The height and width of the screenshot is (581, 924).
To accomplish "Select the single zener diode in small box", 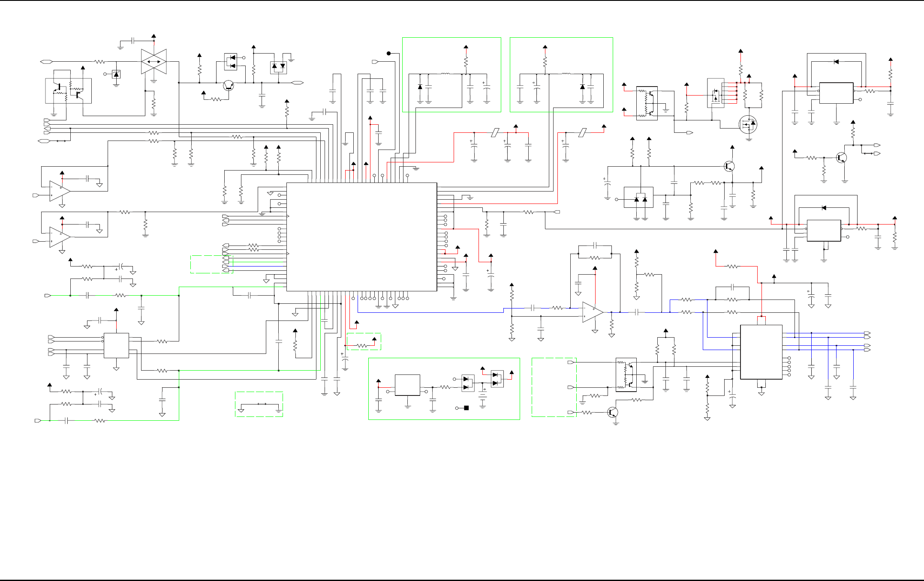I will point(116,74).
